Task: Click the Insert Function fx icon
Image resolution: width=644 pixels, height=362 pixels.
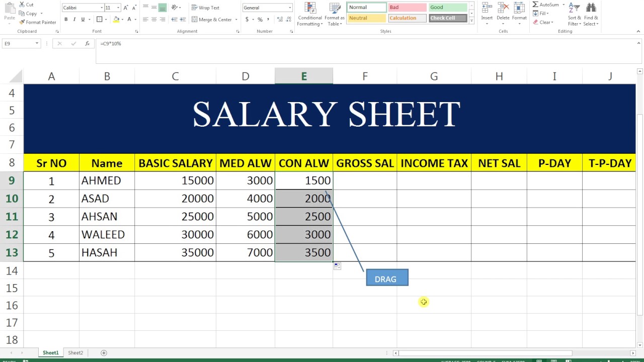Action: pos(87,44)
